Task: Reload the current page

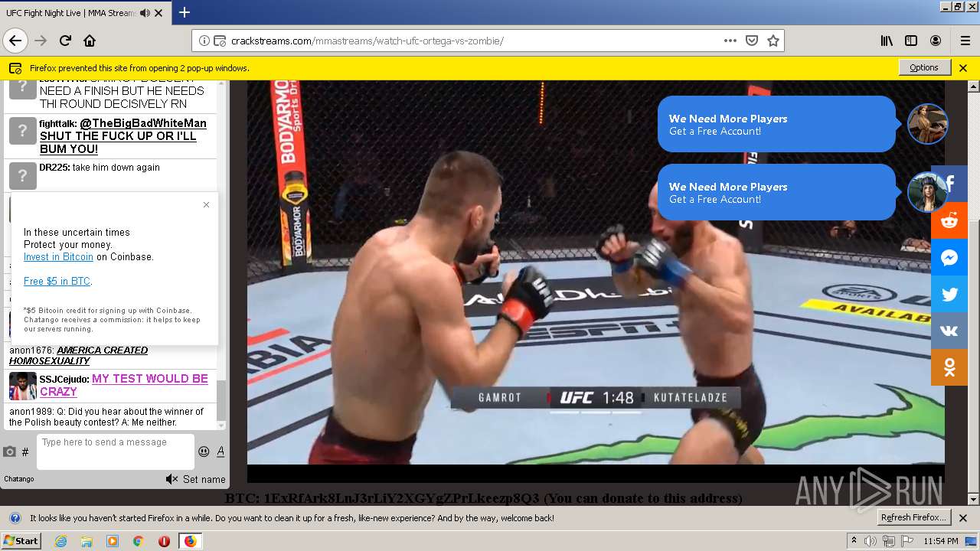Action: point(66,41)
